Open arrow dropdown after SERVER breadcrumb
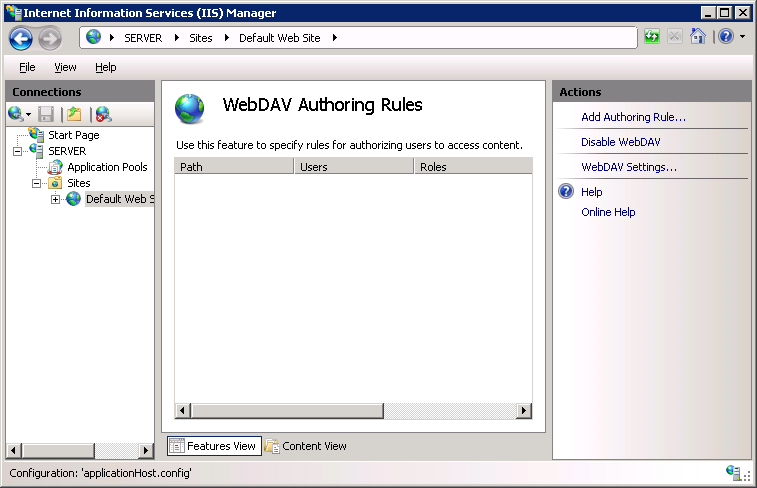This screenshot has width=757, height=488. (177, 38)
